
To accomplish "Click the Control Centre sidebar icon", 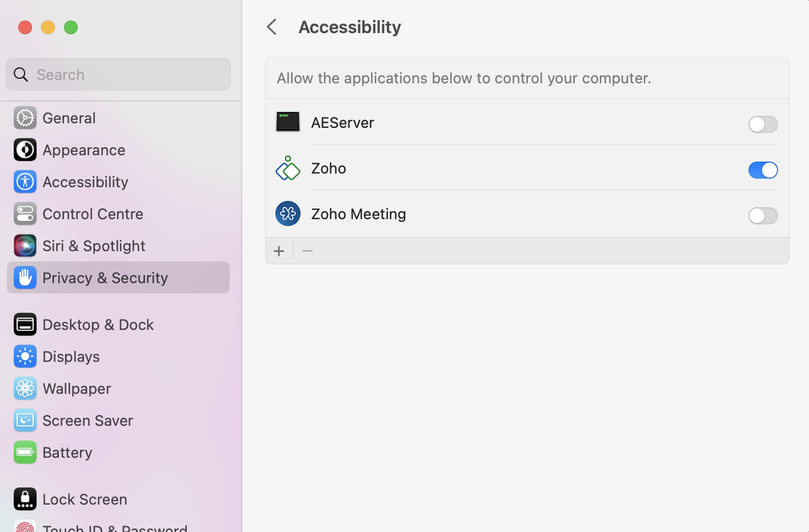I will click(x=25, y=214).
